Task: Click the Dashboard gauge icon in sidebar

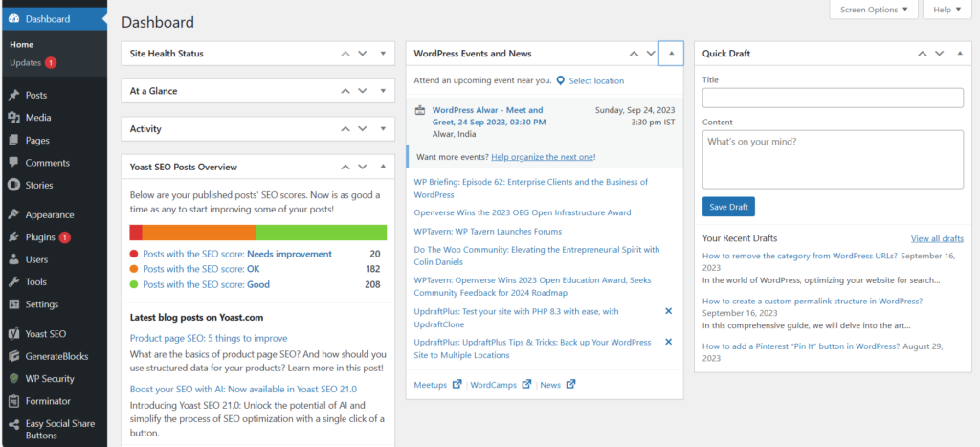Action: (13, 19)
